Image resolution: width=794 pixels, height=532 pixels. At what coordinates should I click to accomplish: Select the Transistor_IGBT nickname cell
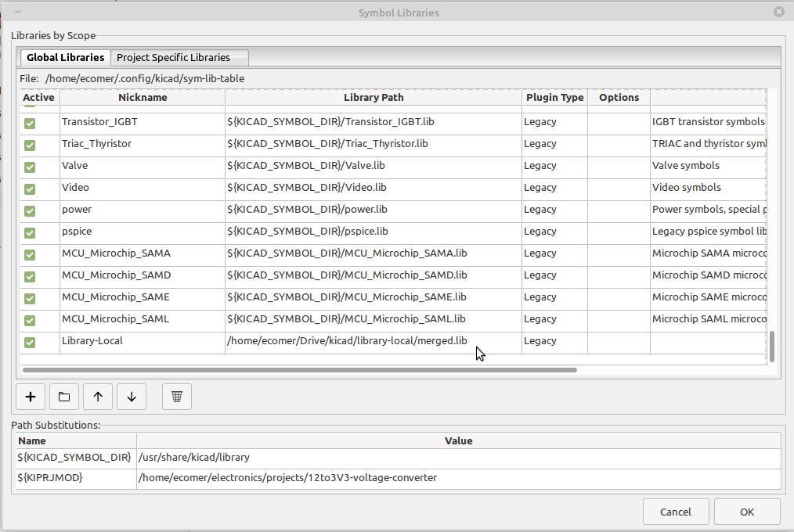pyautogui.click(x=143, y=124)
